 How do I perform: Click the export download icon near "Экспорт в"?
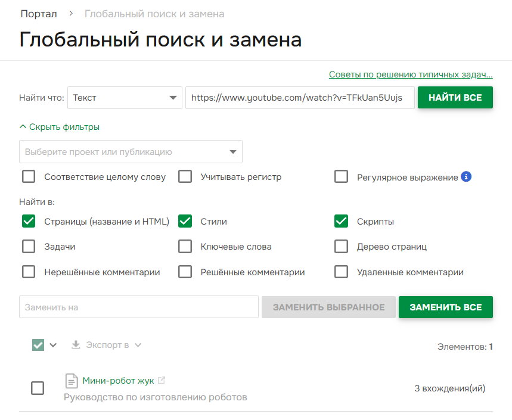coord(75,344)
